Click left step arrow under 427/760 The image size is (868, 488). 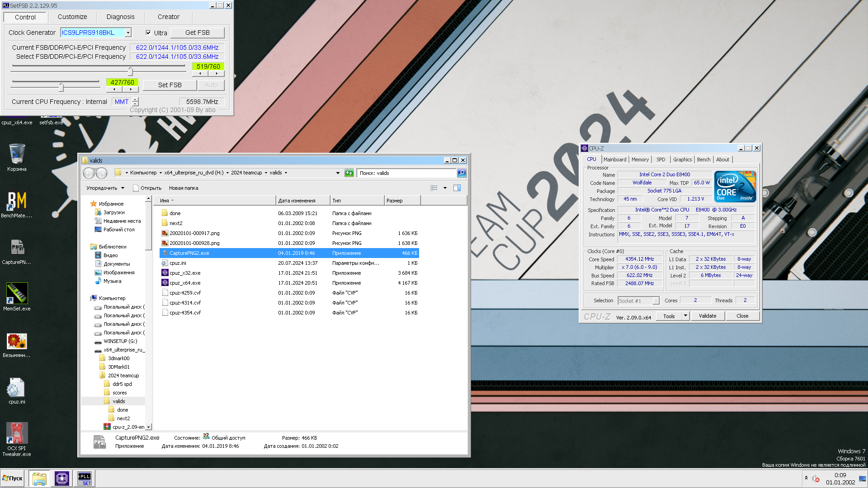pos(114,89)
